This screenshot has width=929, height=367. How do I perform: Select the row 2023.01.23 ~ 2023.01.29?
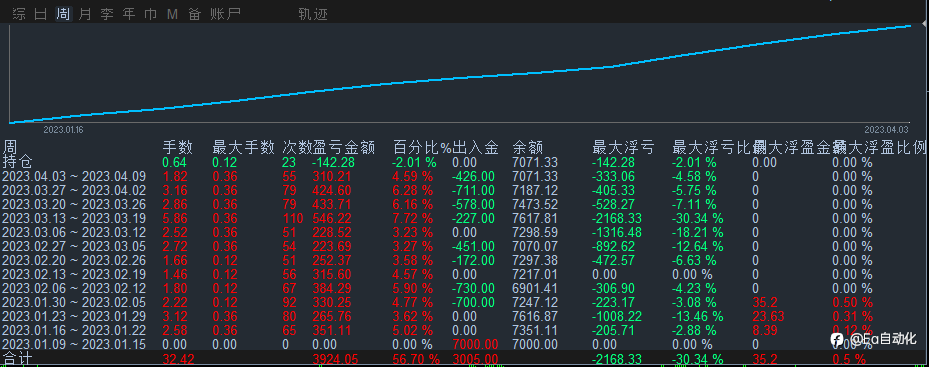click(x=464, y=317)
